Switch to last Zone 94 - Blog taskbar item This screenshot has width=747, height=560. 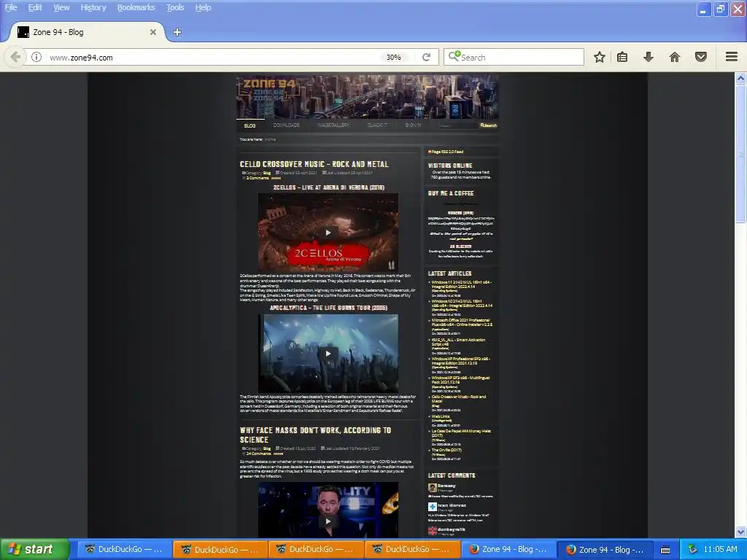604,549
